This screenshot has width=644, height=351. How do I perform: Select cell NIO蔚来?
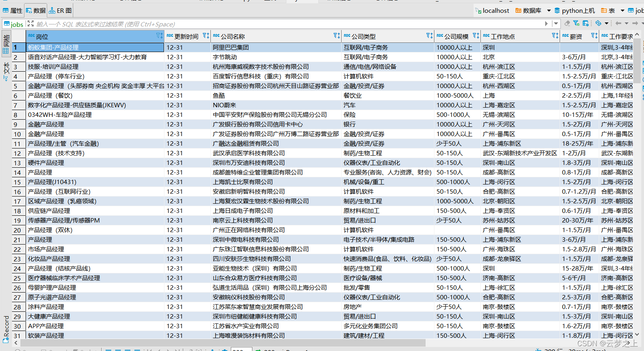276,105
